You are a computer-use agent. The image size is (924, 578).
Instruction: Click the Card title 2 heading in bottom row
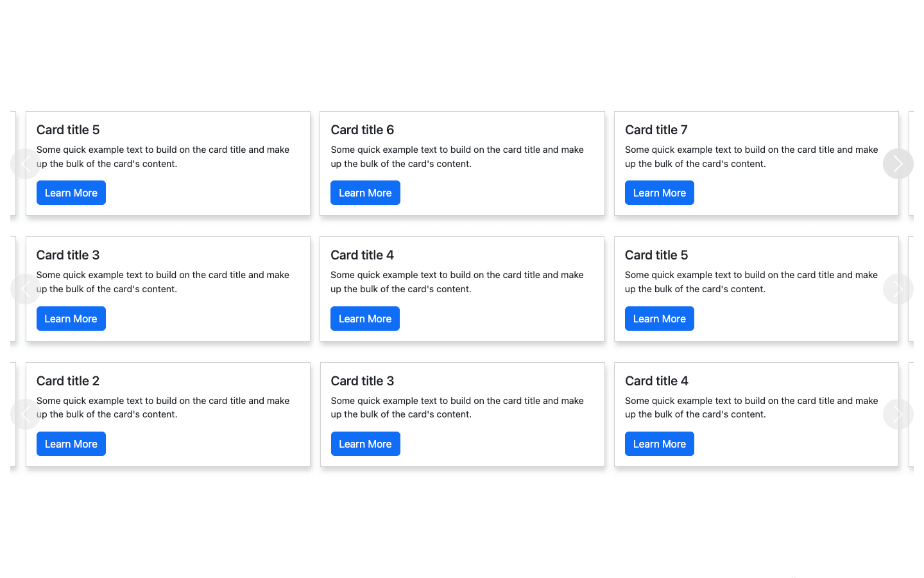coord(67,381)
